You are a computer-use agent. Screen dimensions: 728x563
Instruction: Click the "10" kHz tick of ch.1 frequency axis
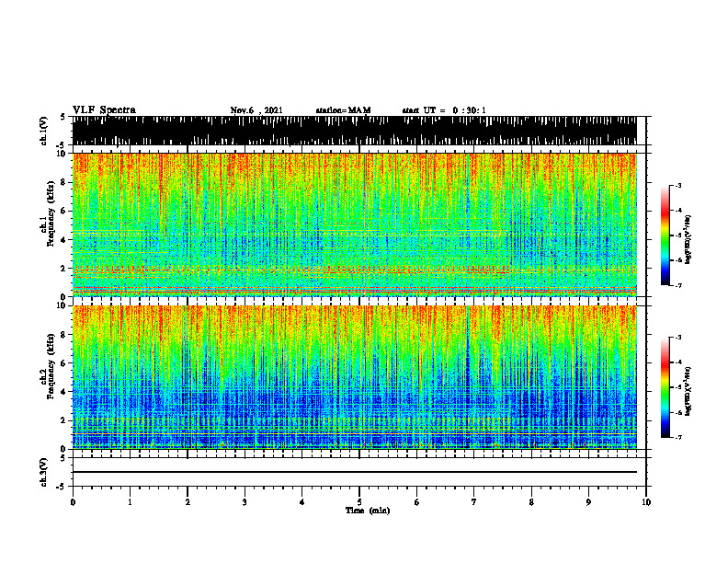click(x=62, y=154)
